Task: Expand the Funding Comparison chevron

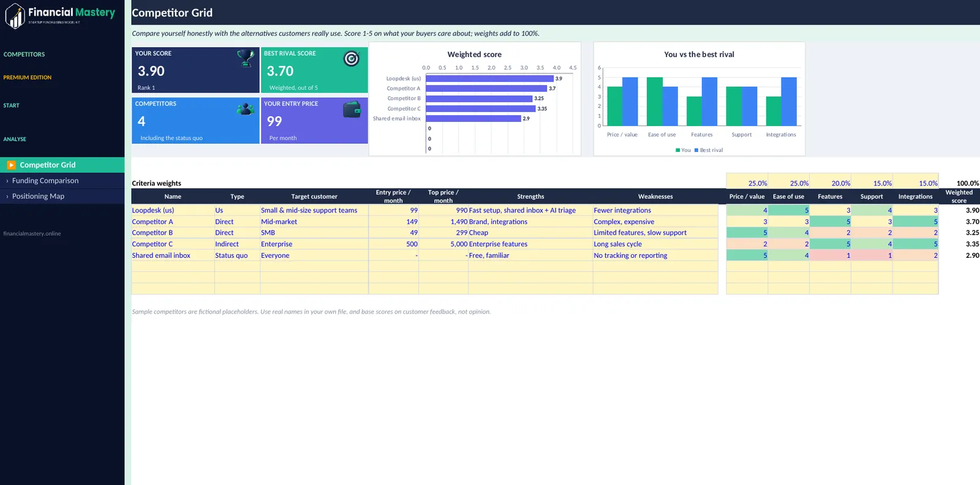Action: pyautogui.click(x=7, y=181)
